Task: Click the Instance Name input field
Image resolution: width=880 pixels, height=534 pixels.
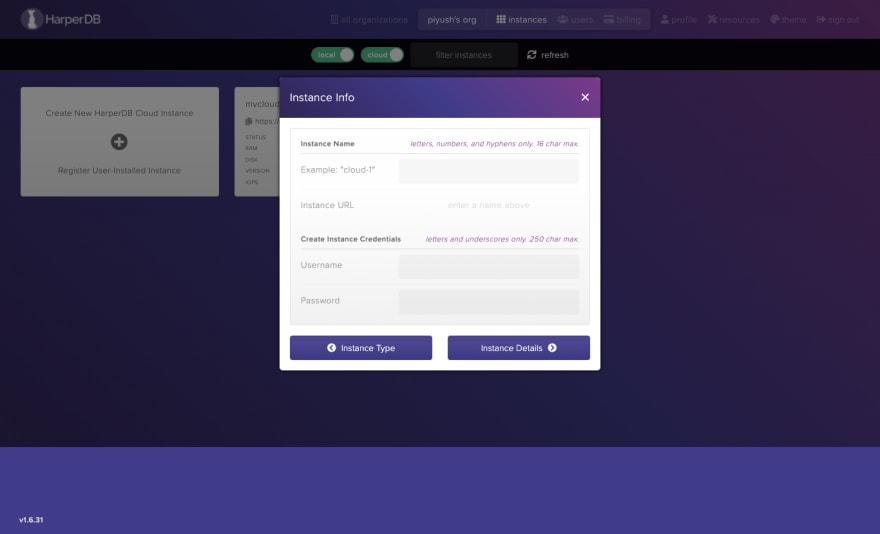Action: tap(488, 171)
